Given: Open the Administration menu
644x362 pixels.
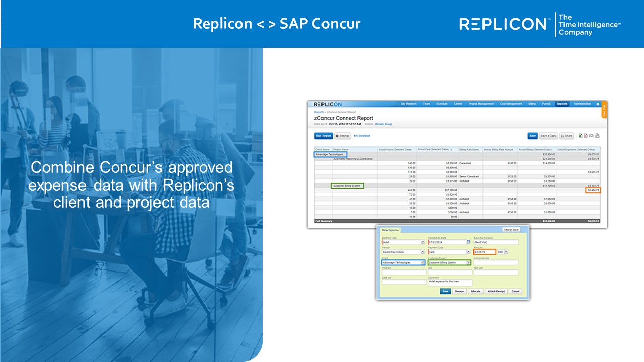Looking at the screenshot, I should [x=582, y=104].
